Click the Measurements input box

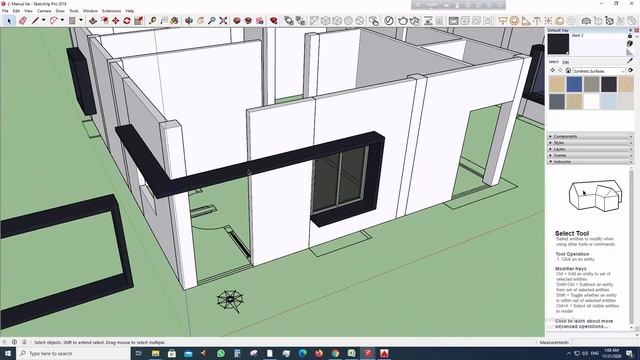coord(604,342)
